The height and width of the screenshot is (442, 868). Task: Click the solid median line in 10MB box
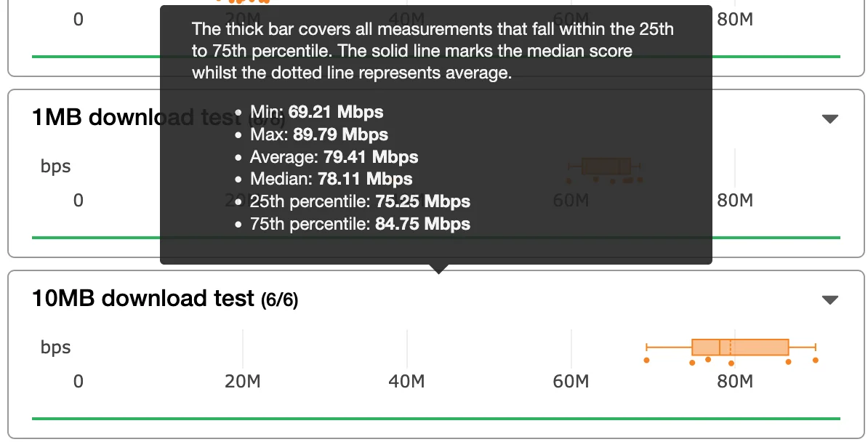(719, 347)
